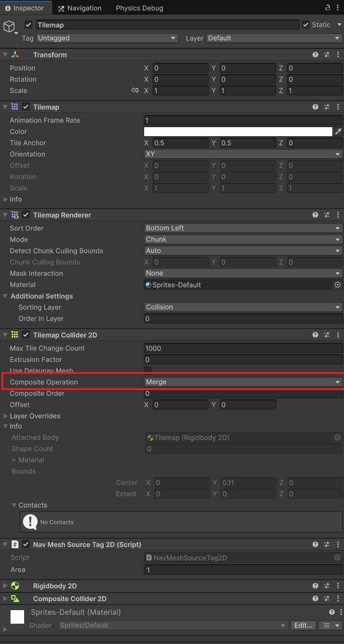The height and width of the screenshot is (644, 344).
Task: Click the eyedropper next to Color field
Action: click(338, 131)
